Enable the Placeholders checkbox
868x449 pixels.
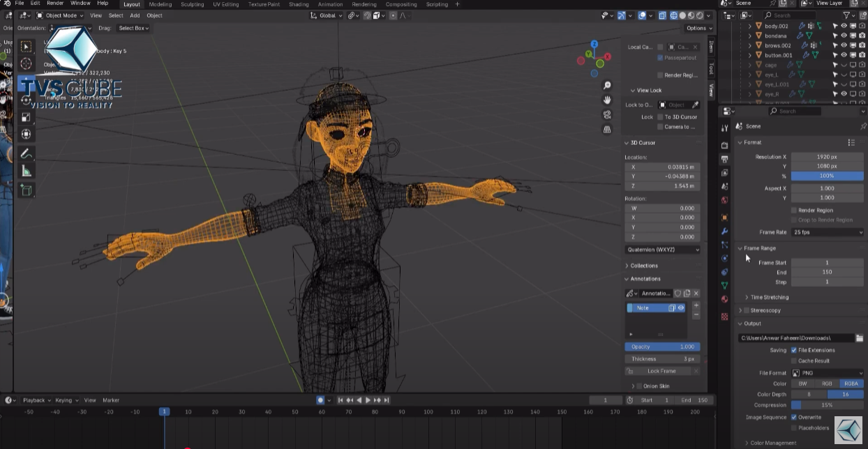click(x=794, y=428)
